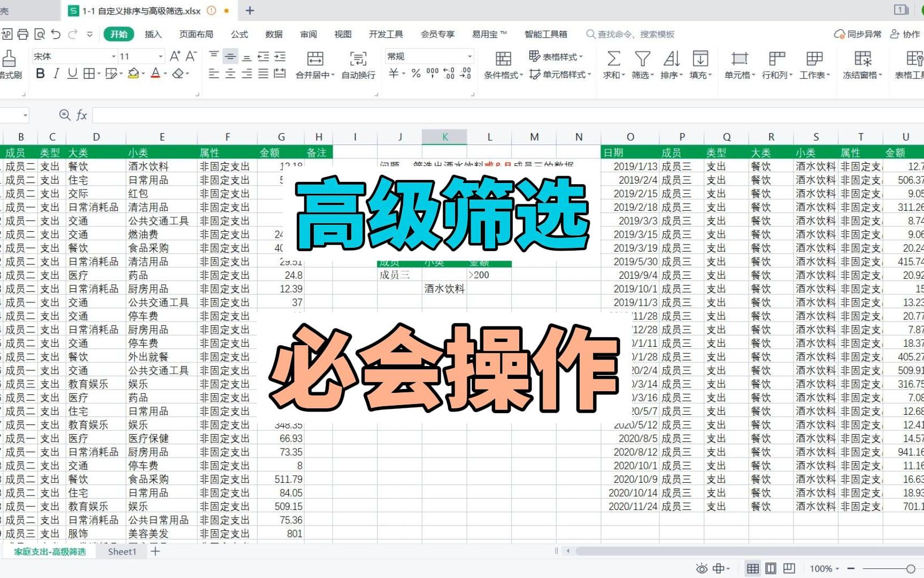Expand the quick access toolbar customize arrow
This screenshot has width=924, height=578.
coord(90,34)
